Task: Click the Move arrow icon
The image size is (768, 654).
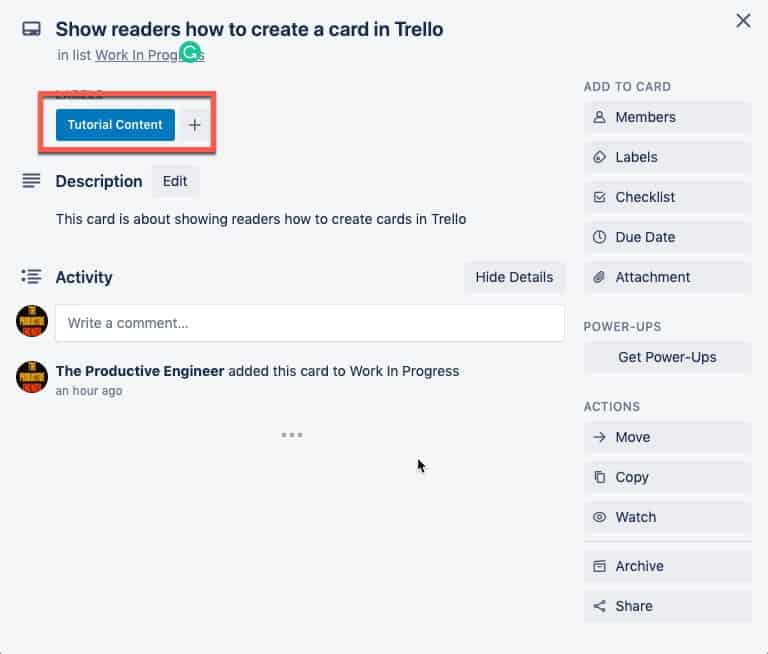Action: click(x=599, y=437)
